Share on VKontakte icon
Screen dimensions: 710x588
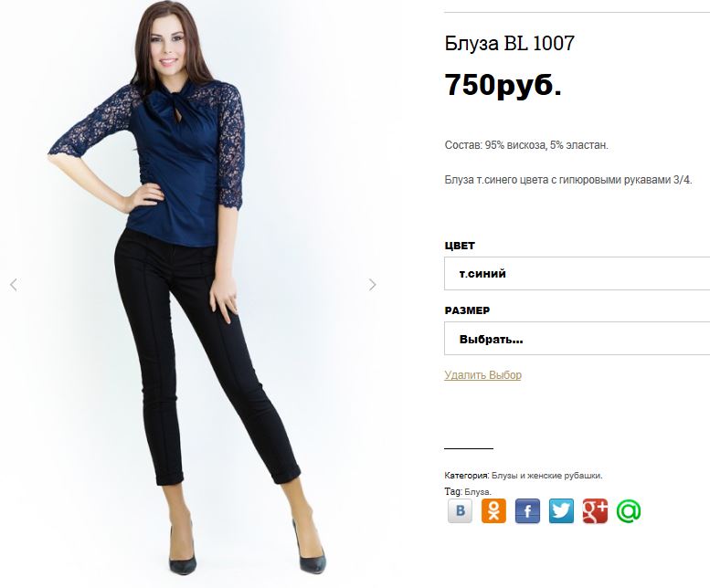pyautogui.click(x=460, y=511)
